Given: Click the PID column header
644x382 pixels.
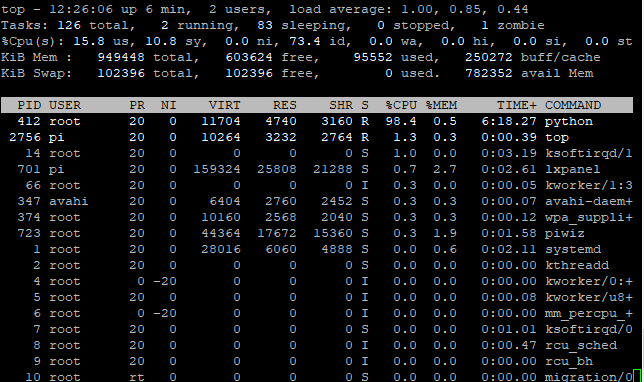Looking at the screenshot, I should coord(29,105).
